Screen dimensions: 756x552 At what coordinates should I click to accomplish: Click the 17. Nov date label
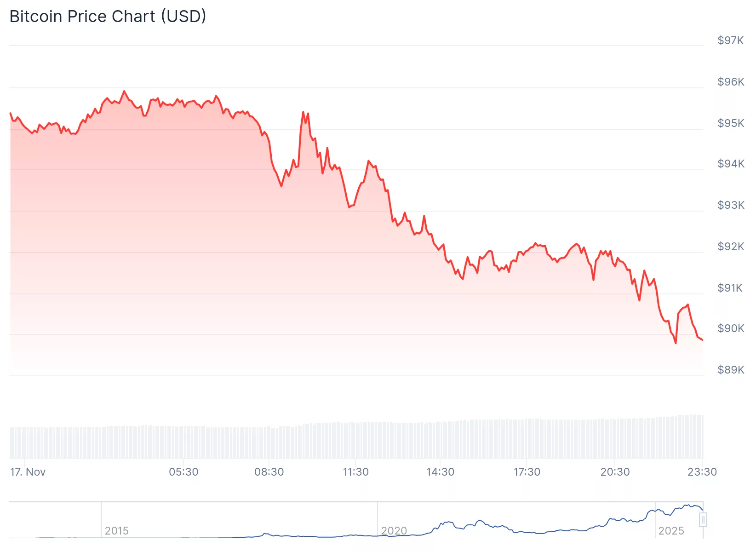(x=28, y=472)
